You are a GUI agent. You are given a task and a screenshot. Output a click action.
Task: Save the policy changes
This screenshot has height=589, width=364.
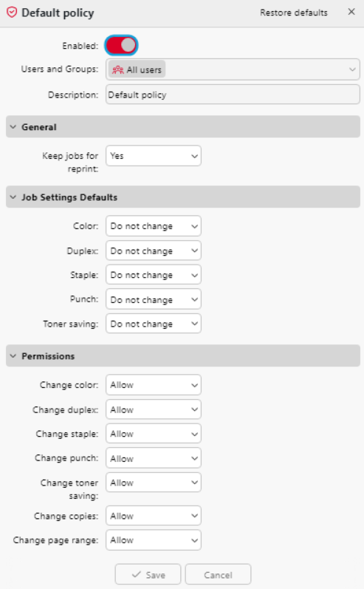(148, 575)
